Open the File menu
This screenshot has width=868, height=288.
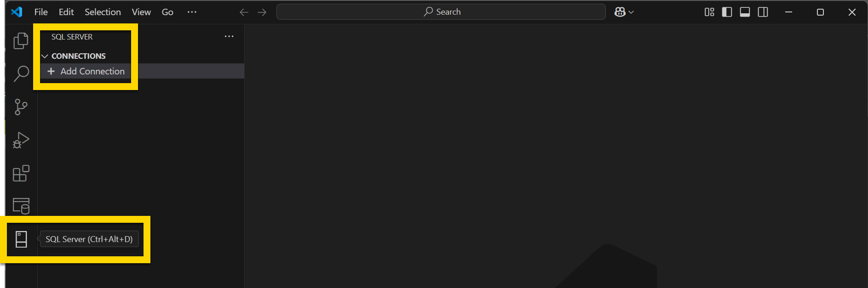point(41,12)
